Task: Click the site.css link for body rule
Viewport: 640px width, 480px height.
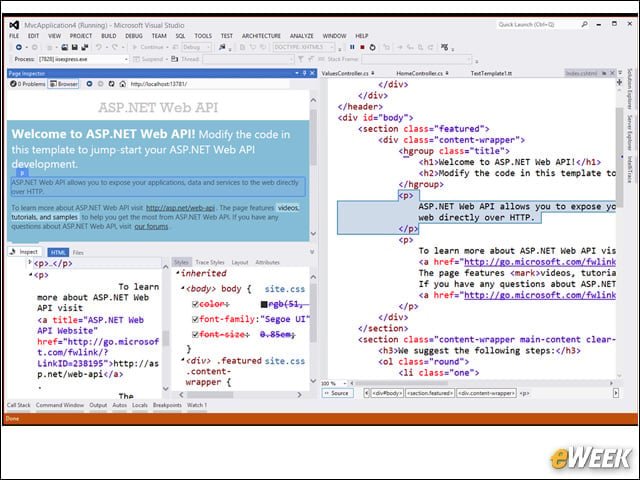Action: (284, 289)
